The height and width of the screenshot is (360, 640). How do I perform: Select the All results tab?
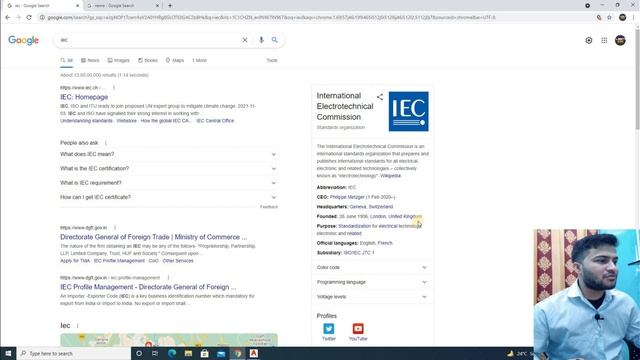click(x=67, y=60)
